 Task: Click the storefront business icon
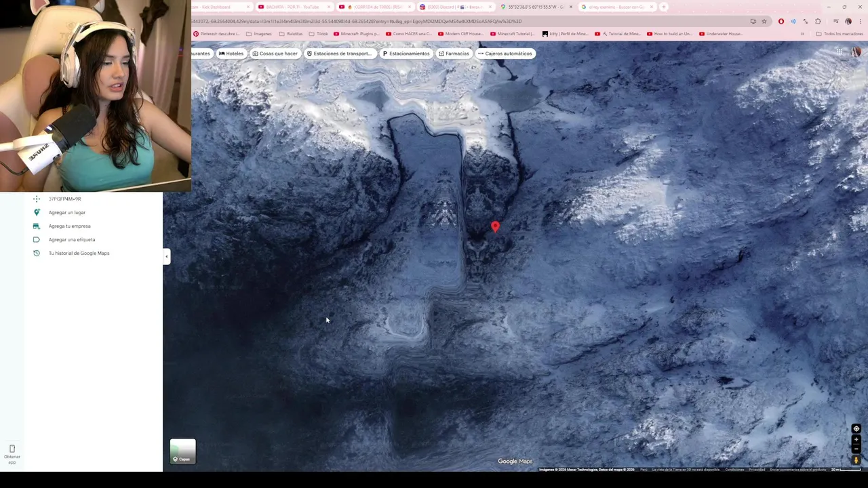(37, 226)
